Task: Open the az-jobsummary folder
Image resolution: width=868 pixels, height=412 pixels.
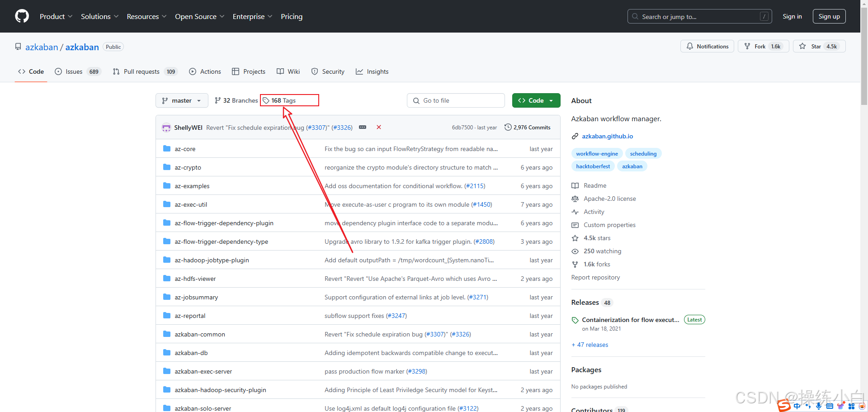Action: point(196,297)
